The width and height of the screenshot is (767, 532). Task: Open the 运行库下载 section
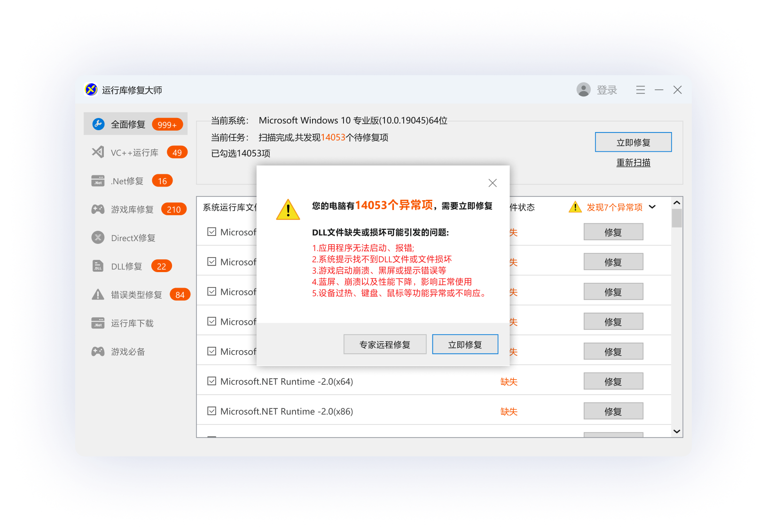[x=132, y=323]
